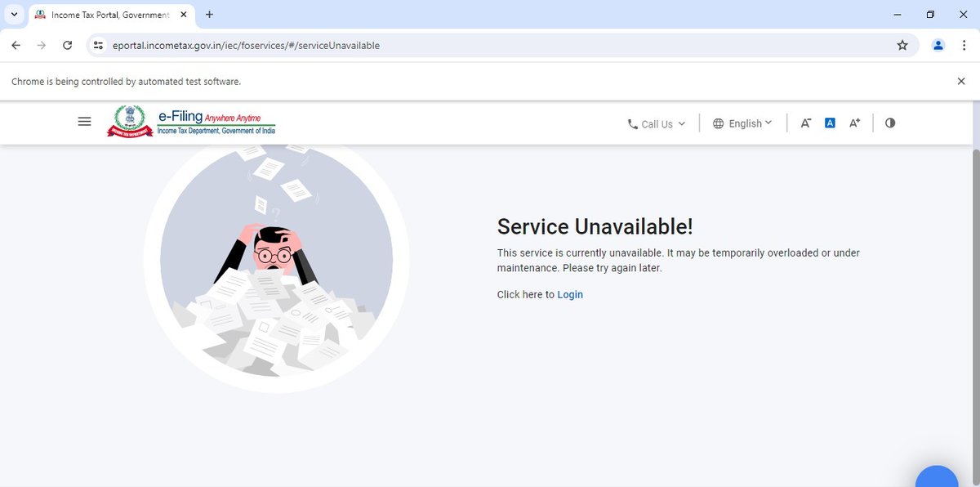Image resolution: width=980 pixels, height=487 pixels.
Task: Open the hamburger navigation menu
Action: 84,121
